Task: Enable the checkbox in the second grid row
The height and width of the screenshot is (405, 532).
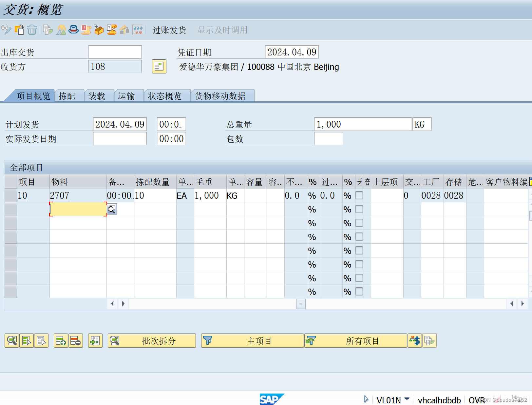Action: click(x=359, y=209)
